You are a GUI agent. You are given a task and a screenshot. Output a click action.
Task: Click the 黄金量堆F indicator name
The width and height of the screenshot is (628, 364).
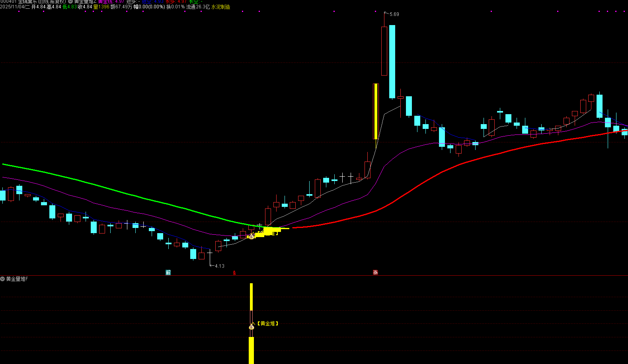[17, 279]
